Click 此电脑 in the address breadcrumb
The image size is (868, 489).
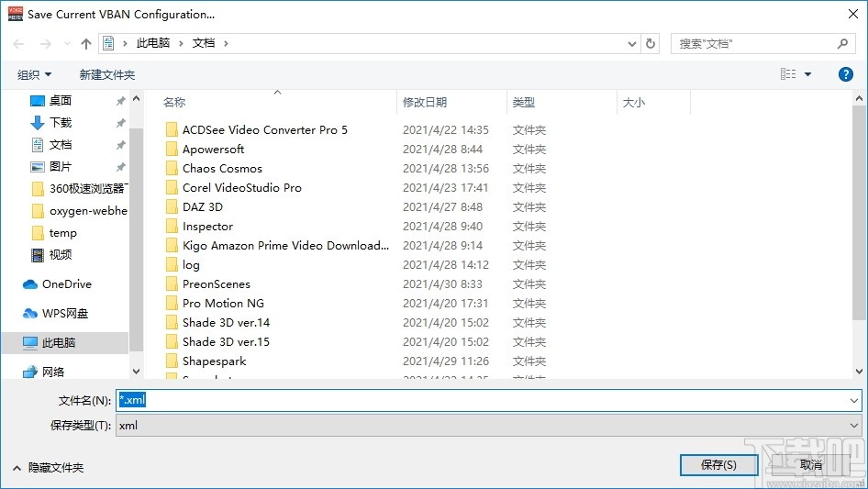tap(153, 43)
